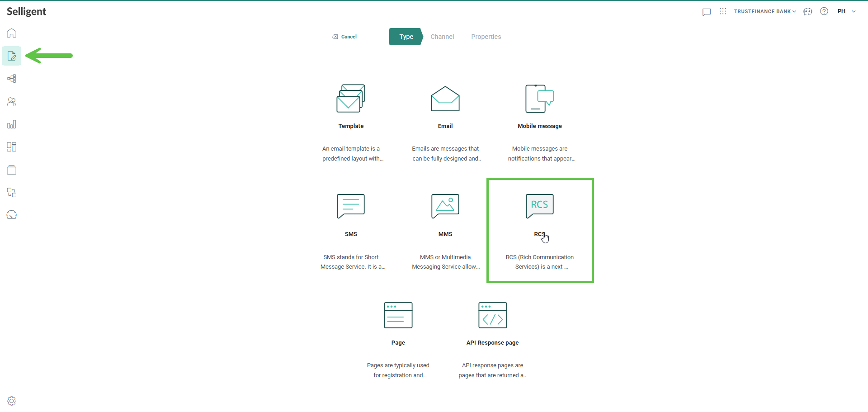Open the dashboard layout sidebar icon
This screenshot has width=868, height=412.
12,147
